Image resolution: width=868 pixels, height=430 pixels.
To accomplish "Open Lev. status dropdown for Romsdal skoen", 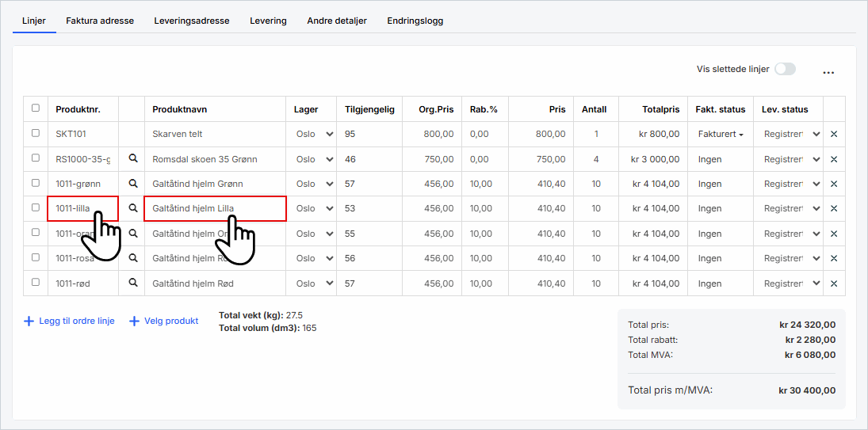I will (x=790, y=159).
